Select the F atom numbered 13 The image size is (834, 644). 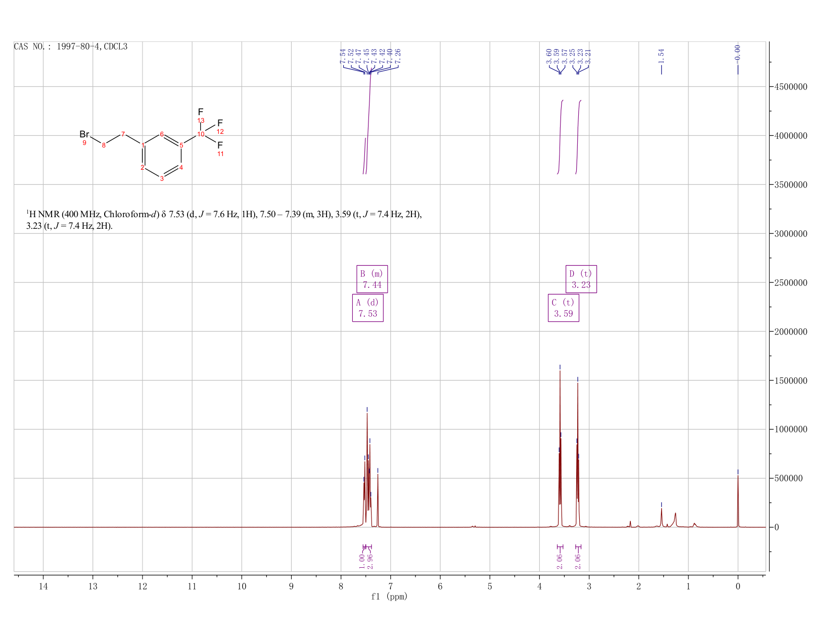201,112
